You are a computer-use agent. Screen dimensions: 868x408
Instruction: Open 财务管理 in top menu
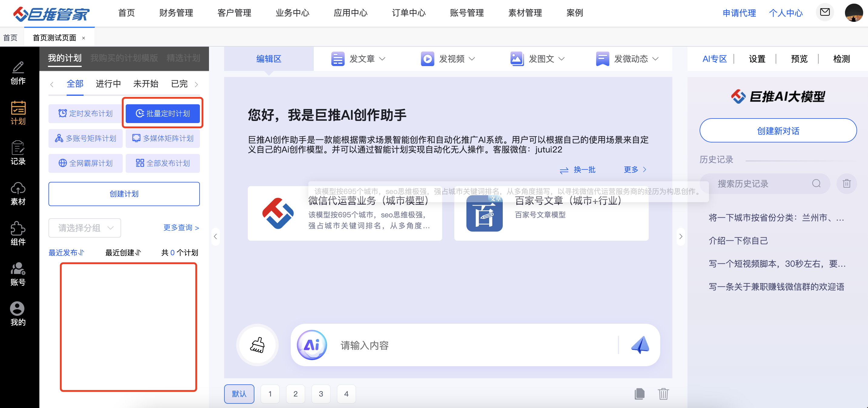coord(176,13)
